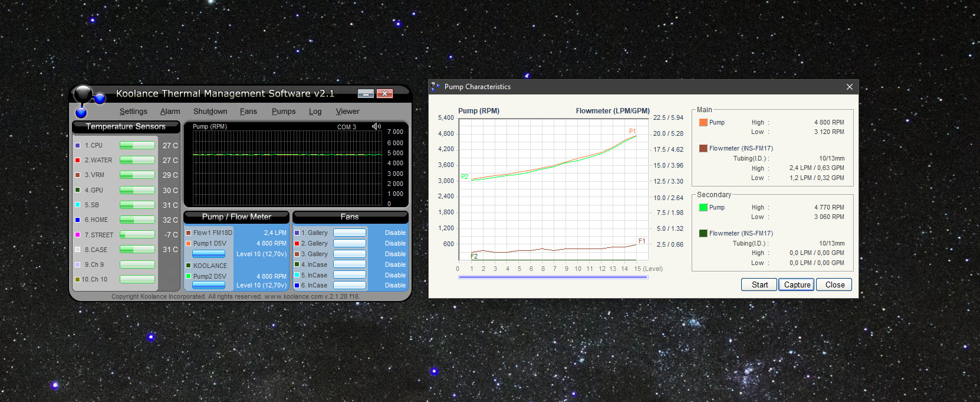The width and height of the screenshot is (980, 402).
Task: Open the Settings menu
Action: click(x=133, y=112)
